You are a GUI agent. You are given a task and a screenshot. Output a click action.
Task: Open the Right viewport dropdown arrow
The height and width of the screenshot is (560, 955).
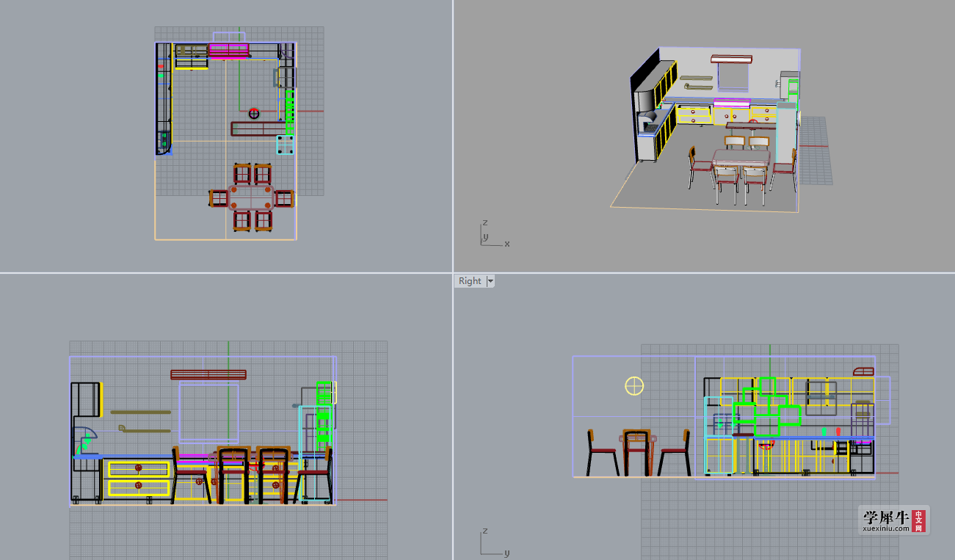(x=490, y=281)
